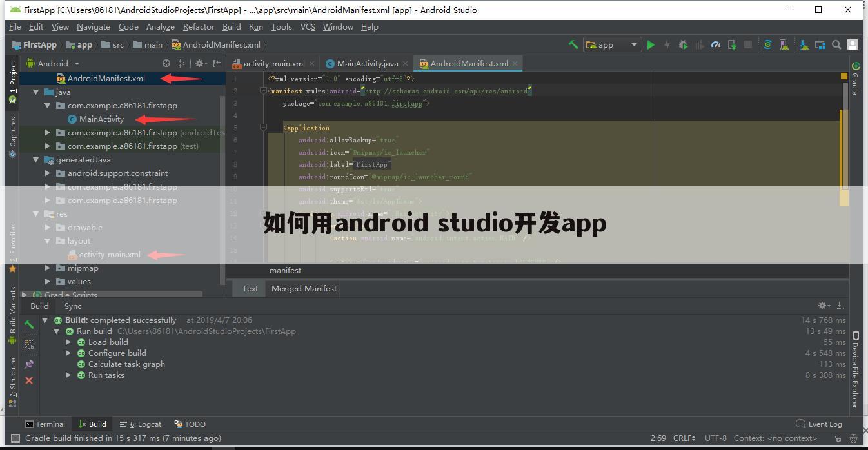The width and height of the screenshot is (868, 450).
Task: Click the Apply Changes lightning icon
Action: click(667, 44)
